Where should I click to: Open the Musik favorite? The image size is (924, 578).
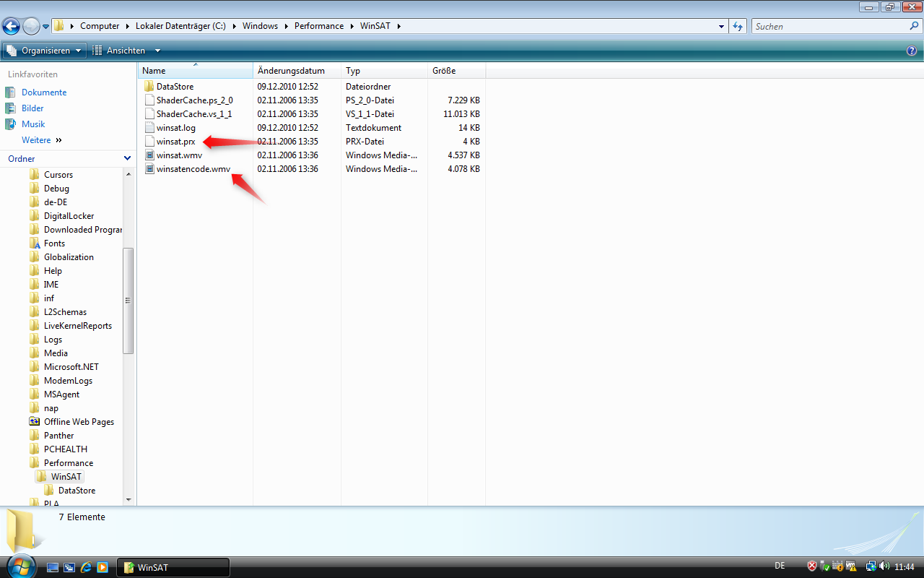click(35, 124)
